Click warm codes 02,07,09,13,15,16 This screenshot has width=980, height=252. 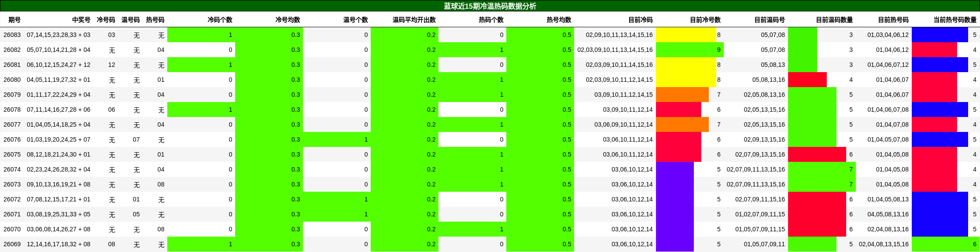pos(760,154)
